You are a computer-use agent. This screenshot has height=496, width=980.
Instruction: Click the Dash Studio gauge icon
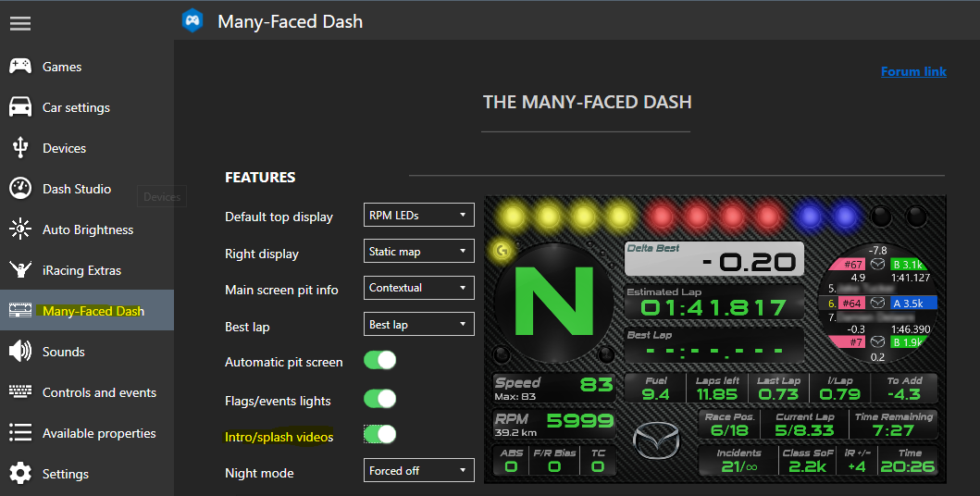[20, 188]
